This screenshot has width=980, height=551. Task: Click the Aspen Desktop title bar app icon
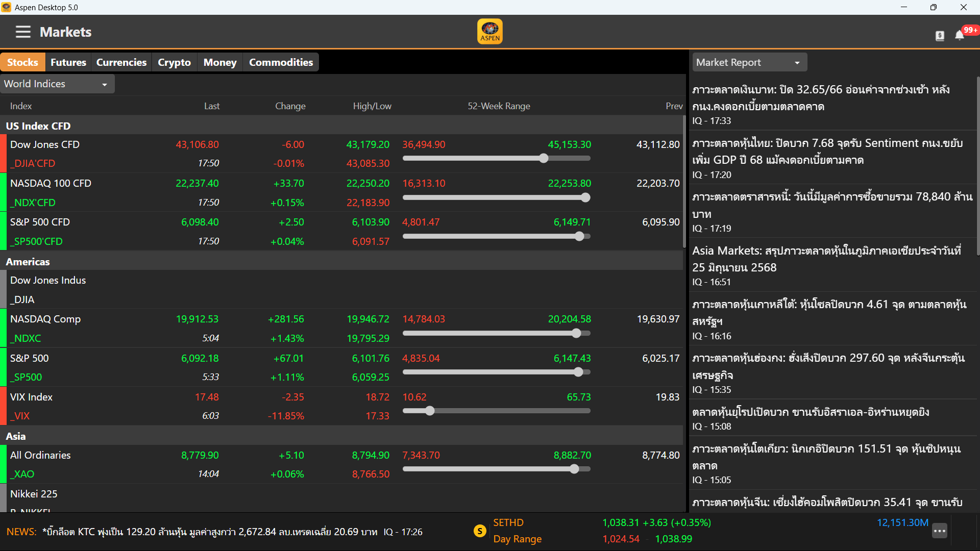pos(6,7)
